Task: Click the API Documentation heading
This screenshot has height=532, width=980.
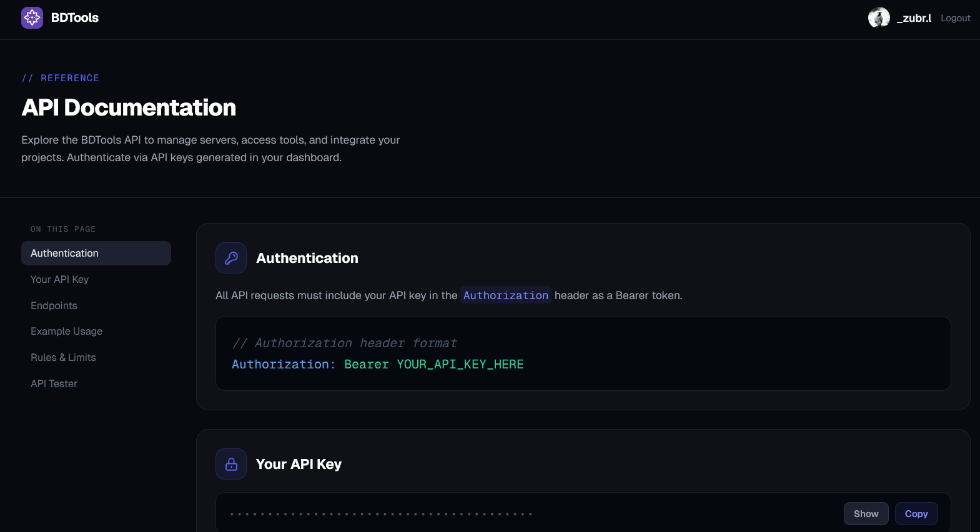Action: (129, 107)
